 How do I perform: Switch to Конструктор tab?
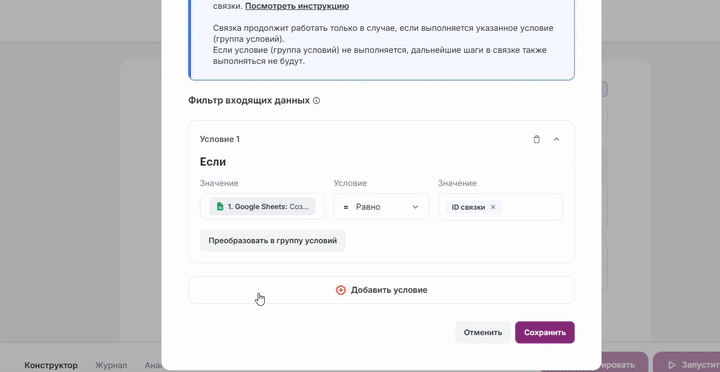coord(51,365)
